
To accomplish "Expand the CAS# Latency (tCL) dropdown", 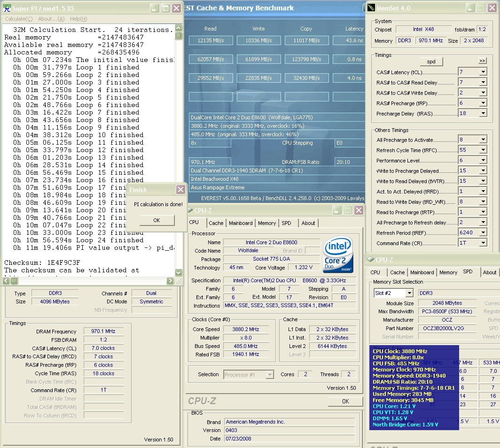I will tap(483, 72).
